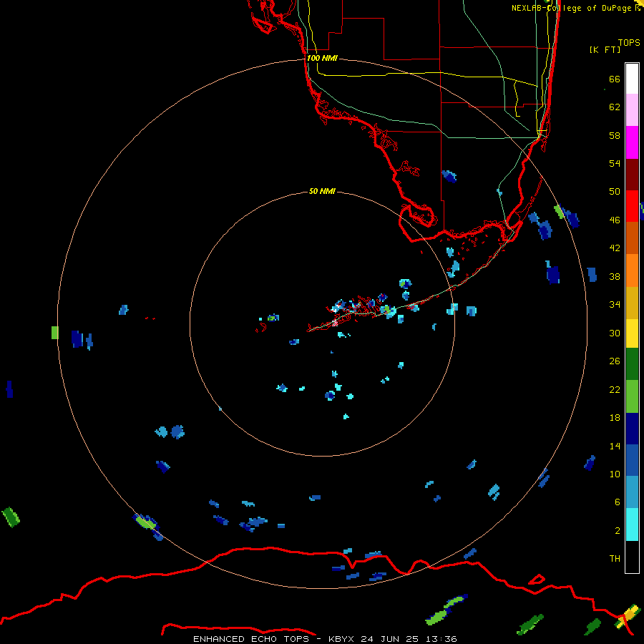644x644 pixels.
Task: Click the "38" legend value
Action: [615, 277]
